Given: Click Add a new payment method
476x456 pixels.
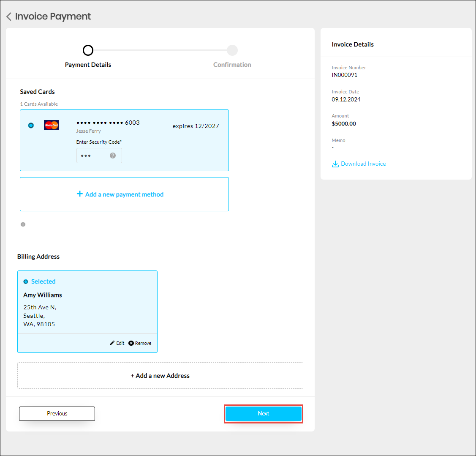Looking at the screenshot, I should (x=124, y=194).
